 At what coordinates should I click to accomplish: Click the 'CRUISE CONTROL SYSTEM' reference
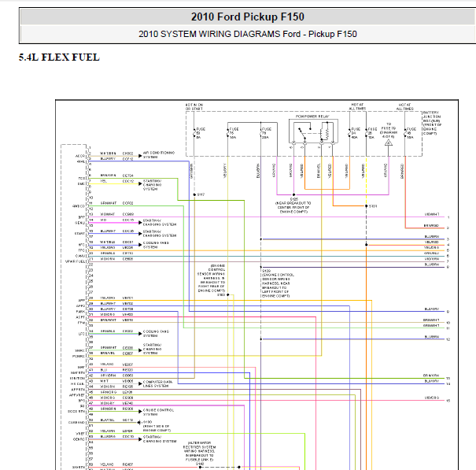click(x=158, y=412)
